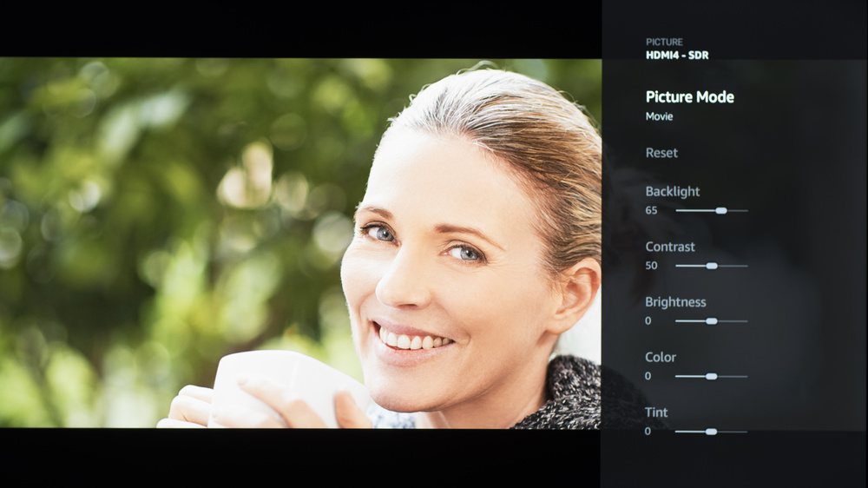868x488 pixels.
Task: Select the Contrast setting label
Action: [x=670, y=247]
